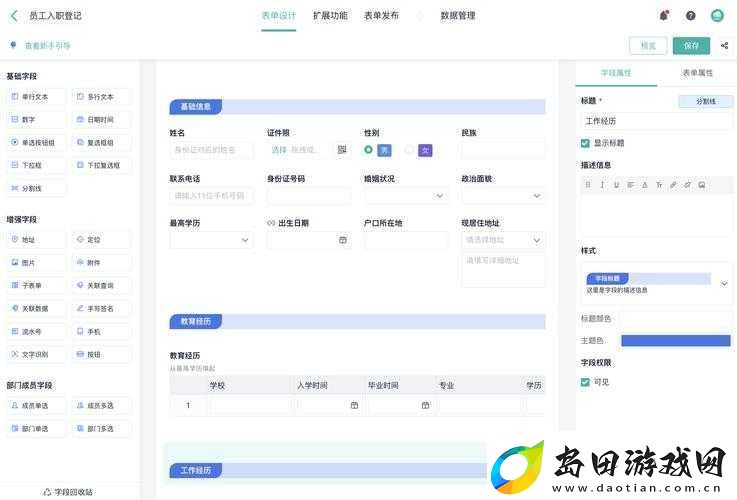Image resolution: width=737 pixels, height=500 pixels.
Task: Select the 字段属性 tab
Action: coord(616,73)
